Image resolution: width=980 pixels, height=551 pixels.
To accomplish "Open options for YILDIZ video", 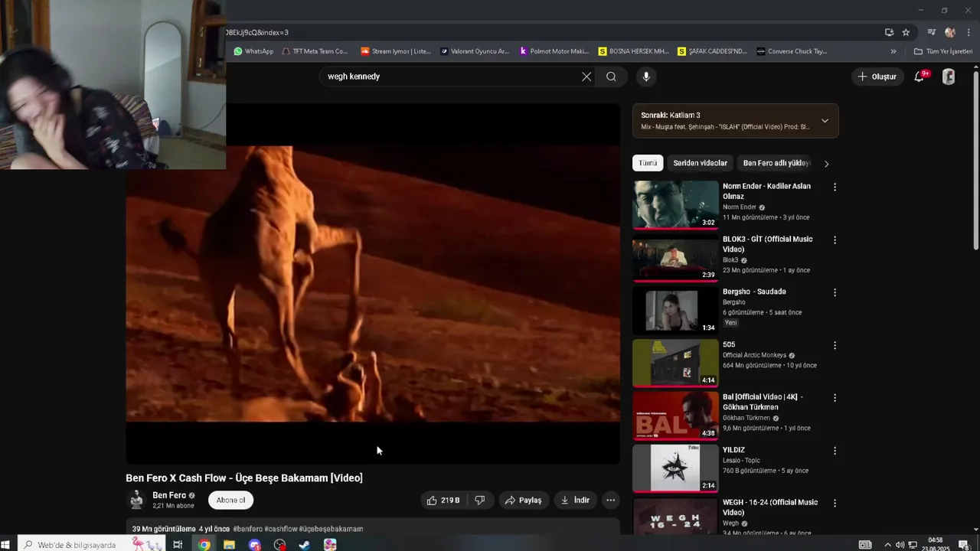I will (x=835, y=451).
